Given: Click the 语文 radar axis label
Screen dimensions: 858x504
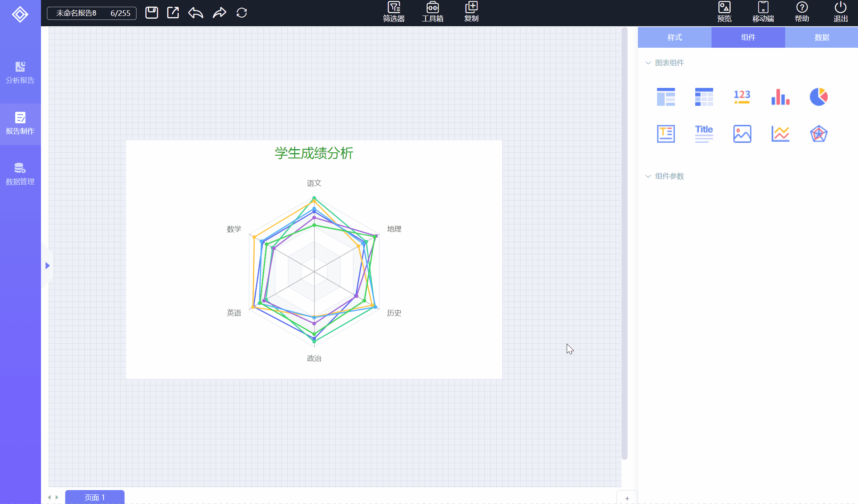Looking at the screenshot, I should coord(314,183).
